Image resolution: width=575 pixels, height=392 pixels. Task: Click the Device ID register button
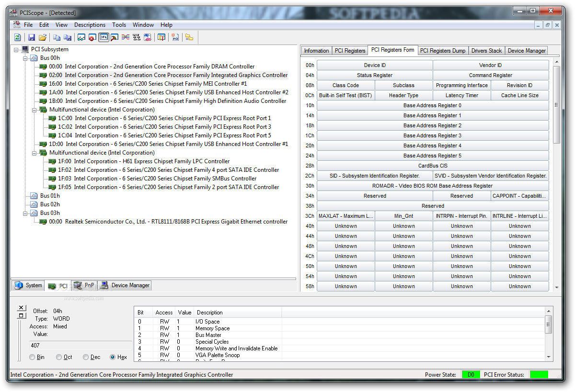coord(375,65)
